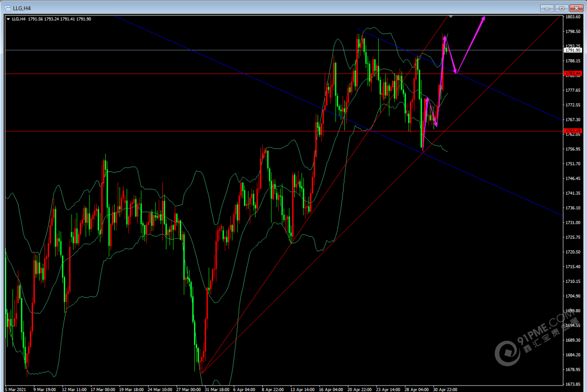Select the tall magenta upward arrow tip

click(483, 17)
